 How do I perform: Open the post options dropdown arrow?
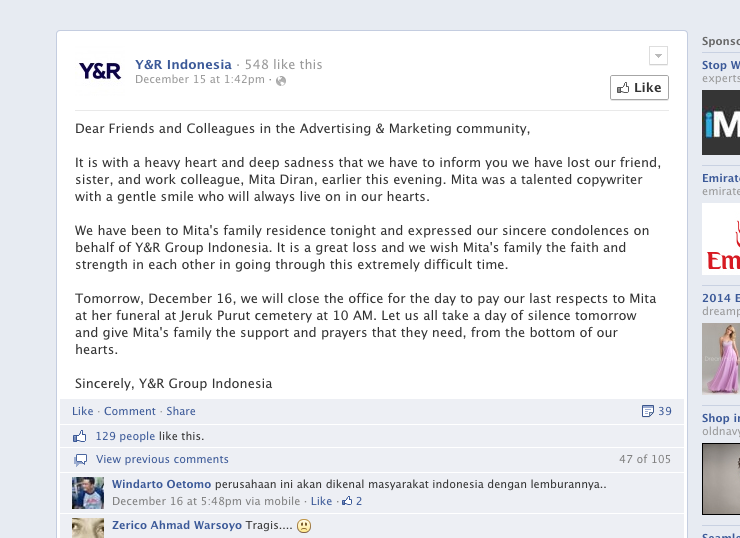[657, 55]
